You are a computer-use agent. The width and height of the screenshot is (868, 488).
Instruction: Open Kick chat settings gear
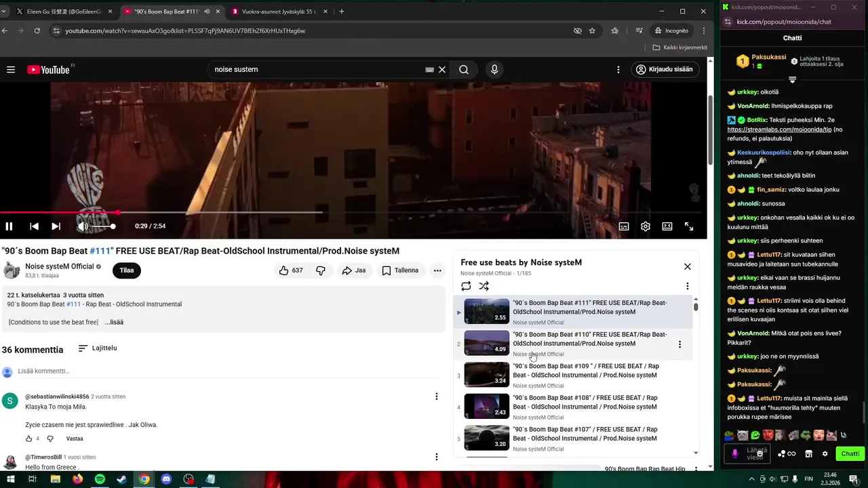825,453
